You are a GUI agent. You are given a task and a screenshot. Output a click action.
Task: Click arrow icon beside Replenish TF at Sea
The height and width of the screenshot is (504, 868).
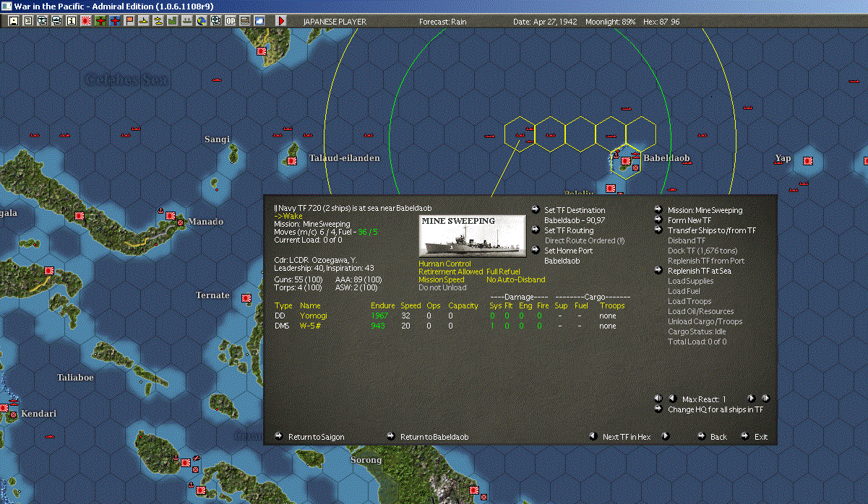658,271
